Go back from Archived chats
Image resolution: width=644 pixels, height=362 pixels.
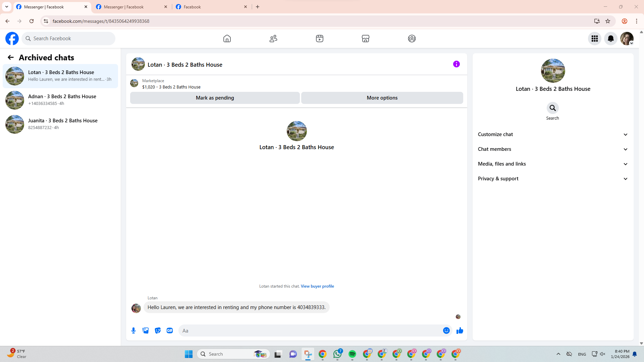pyautogui.click(x=11, y=58)
